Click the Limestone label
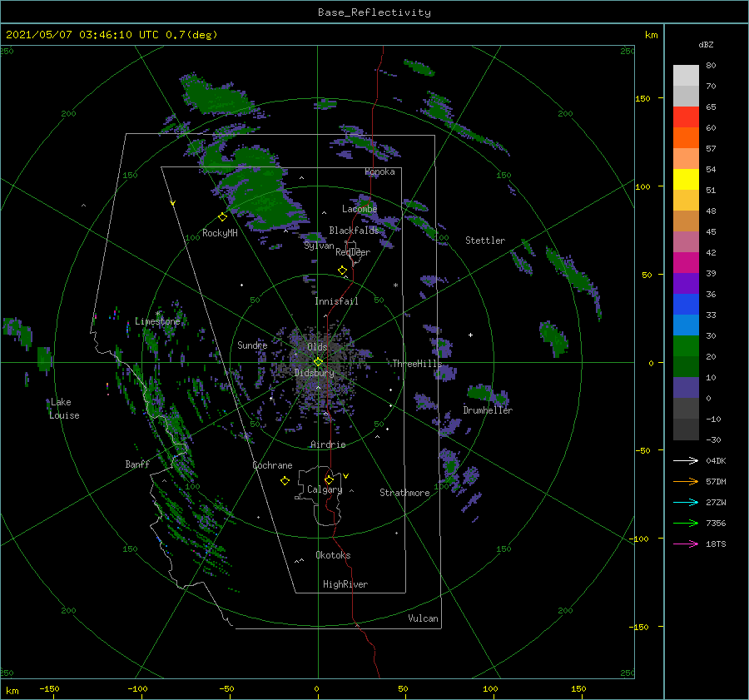Viewport: 749px width, 700px height. coord(157,321)
